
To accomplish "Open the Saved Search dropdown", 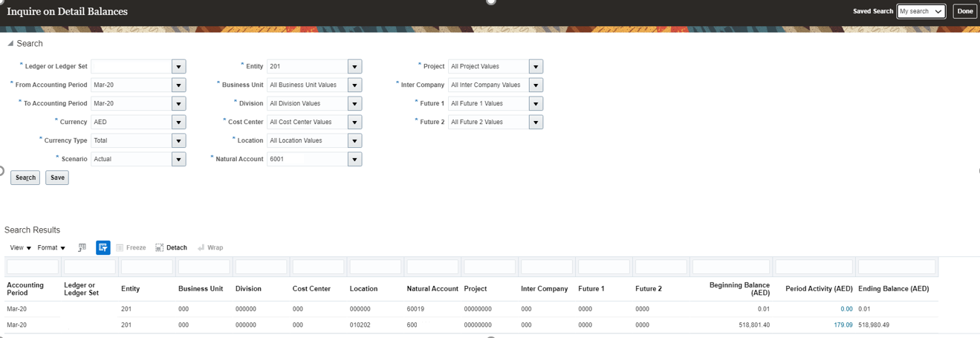I will [921, 11].
